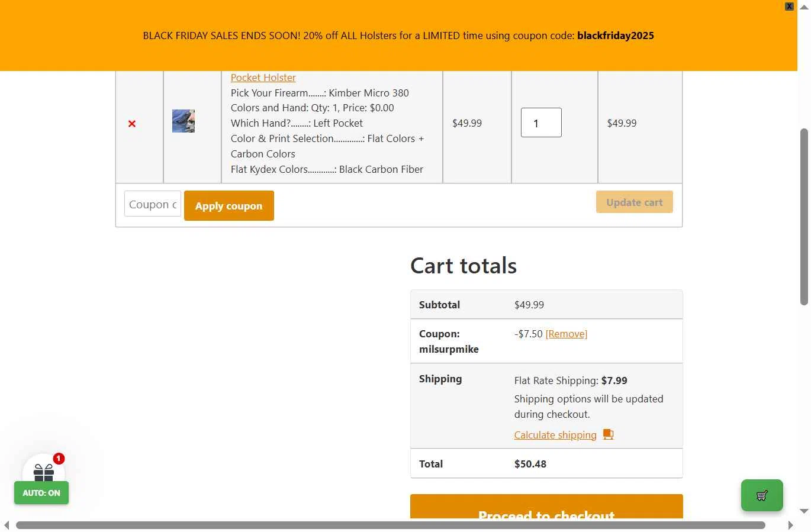The image size is (811, 532).
Task: Click the horizontal scrollbar thumb
Action: (x=391, y=525)
